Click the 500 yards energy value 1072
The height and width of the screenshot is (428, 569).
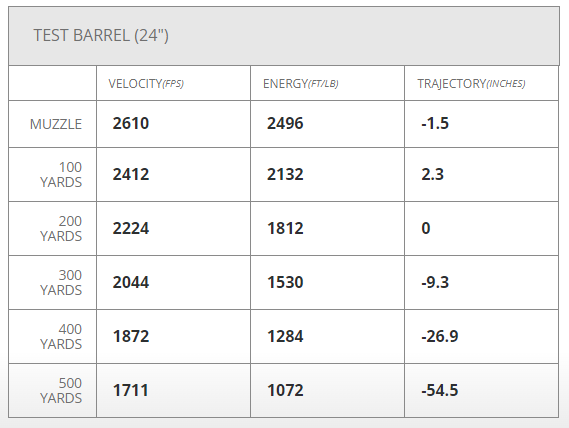(285, 390)
